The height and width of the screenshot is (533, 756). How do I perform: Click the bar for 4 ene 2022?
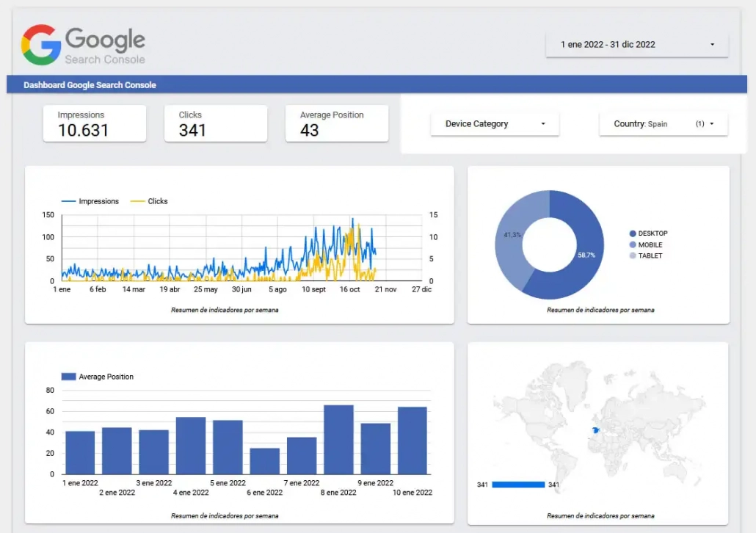click(x=191, y=446)
